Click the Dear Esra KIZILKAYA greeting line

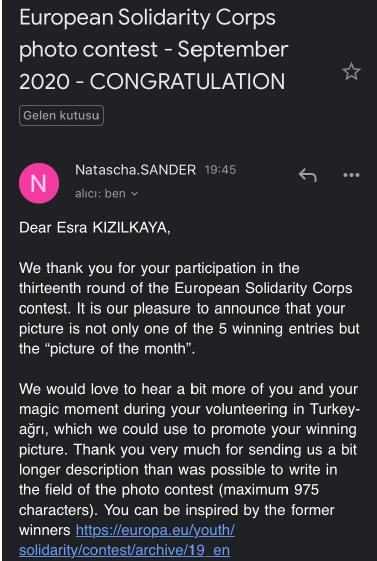coord(95,228)
